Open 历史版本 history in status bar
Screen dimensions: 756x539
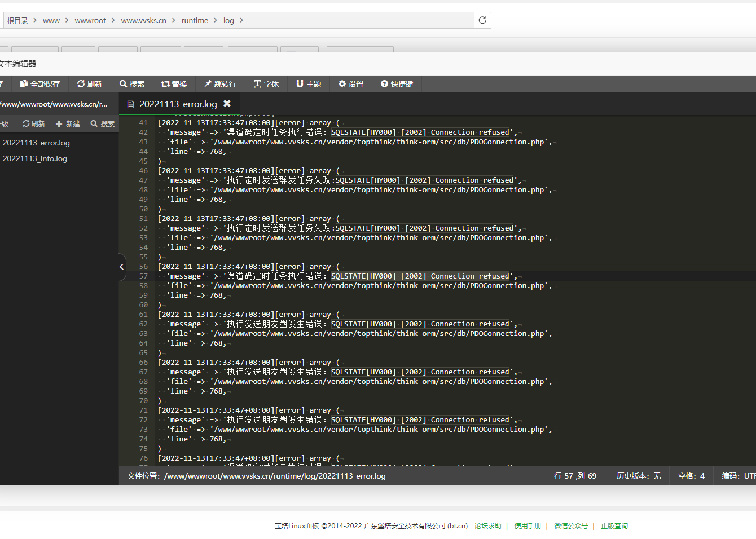pyautogui.click(x=638, y=476)
